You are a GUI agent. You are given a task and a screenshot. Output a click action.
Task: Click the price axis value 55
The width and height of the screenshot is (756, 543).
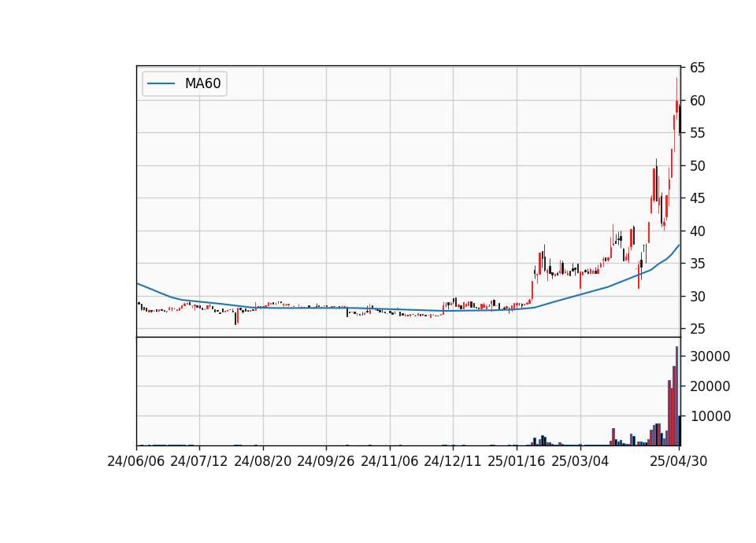697,133
